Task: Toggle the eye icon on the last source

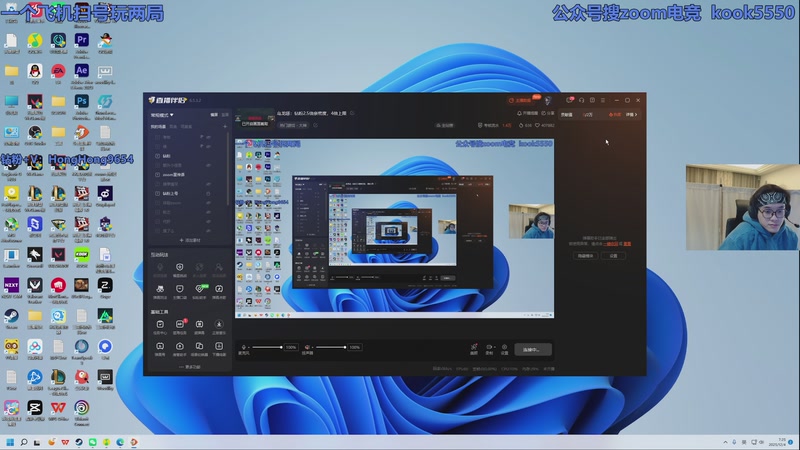Action: click(209, 229)
